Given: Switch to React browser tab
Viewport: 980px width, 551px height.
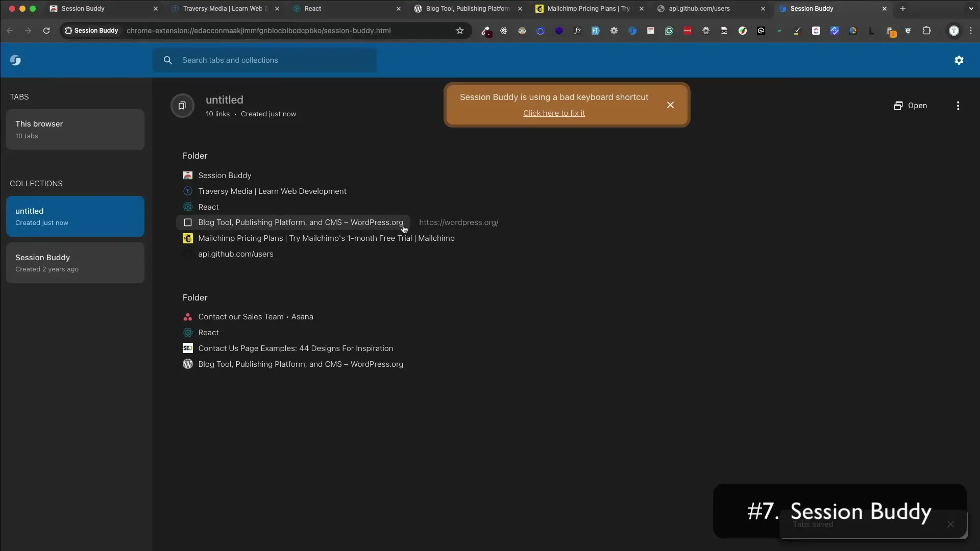Looking at the screenshot, I should click(x=347, y=9).
